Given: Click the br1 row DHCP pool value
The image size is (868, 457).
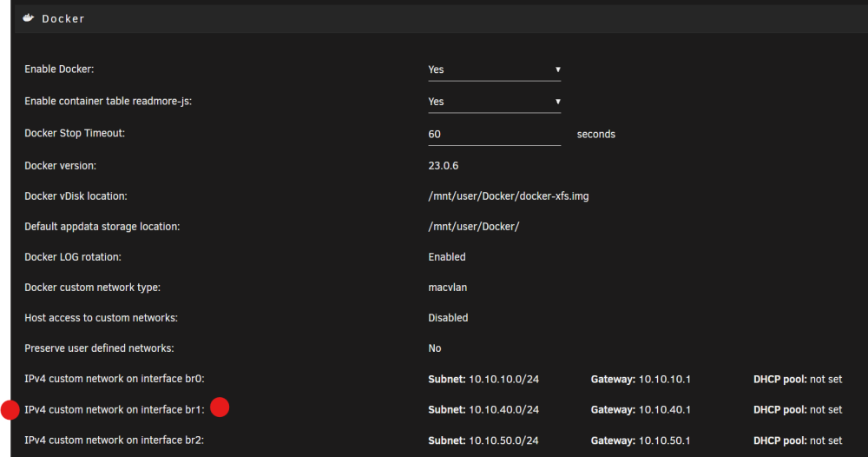Looking at the screenshot, I should [826, 410].
